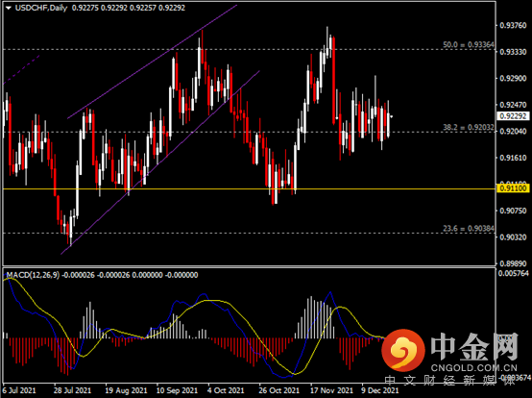Click the CNGOLD.COM.CN watermark link
This screenshot has width=532, height=398.
coord(474,367)
